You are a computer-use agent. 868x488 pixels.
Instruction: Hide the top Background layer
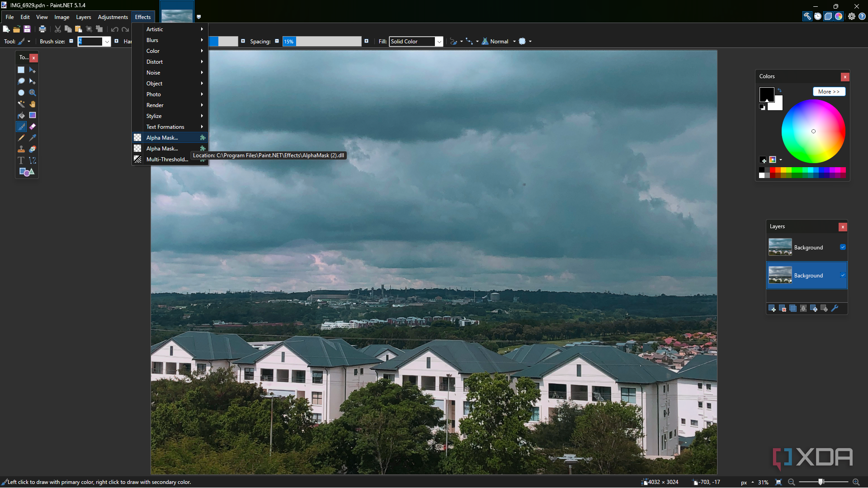843,247
